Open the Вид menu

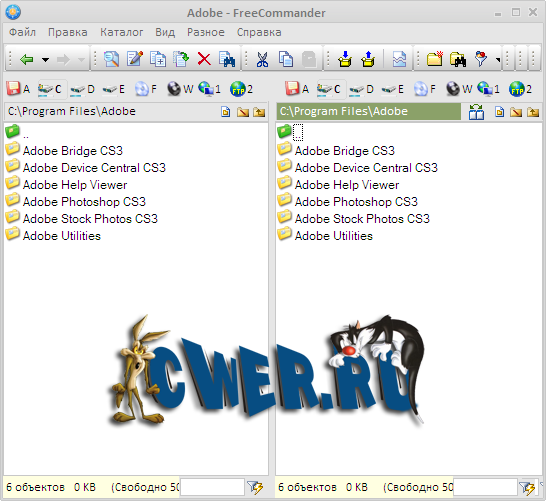click(165, 32)
